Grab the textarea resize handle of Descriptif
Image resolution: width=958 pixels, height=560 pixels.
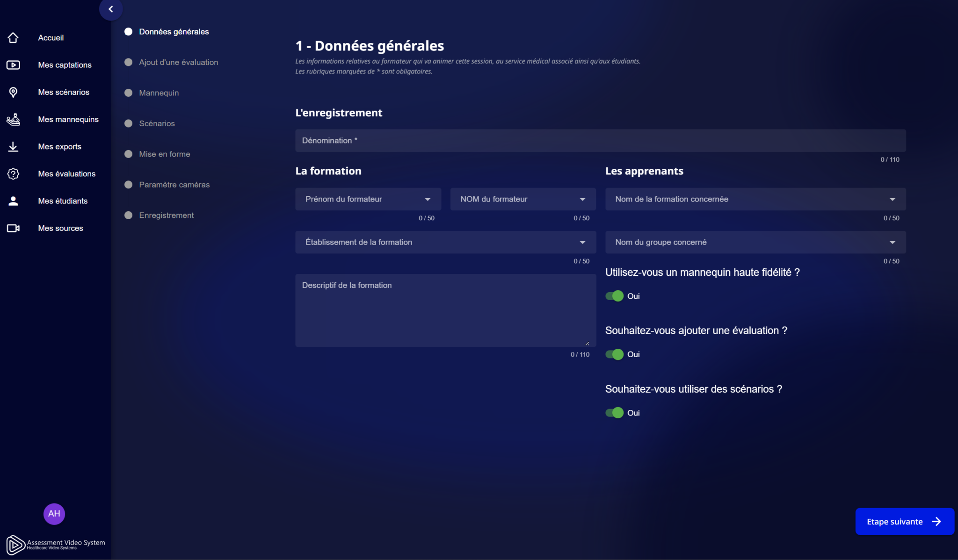[587, 344]
